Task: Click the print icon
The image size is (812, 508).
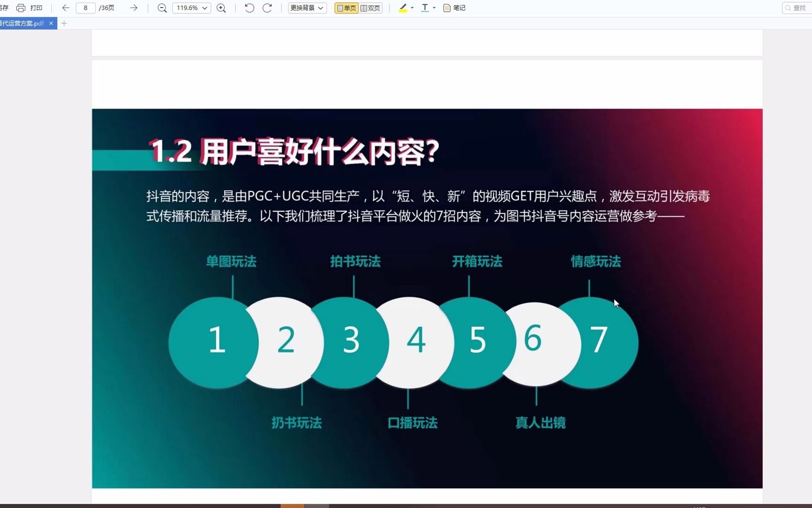Action: pos(21,8)
